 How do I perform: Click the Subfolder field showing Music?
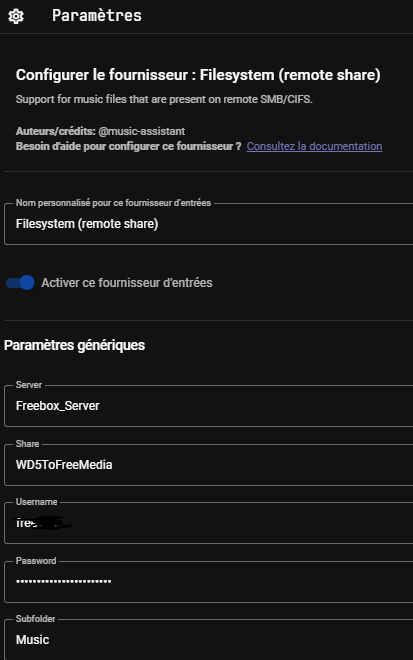pos(208,639)
